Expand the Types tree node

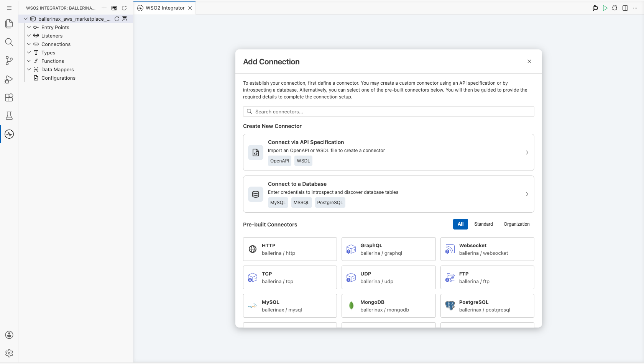pyautogui.click(x=29, y=52)
